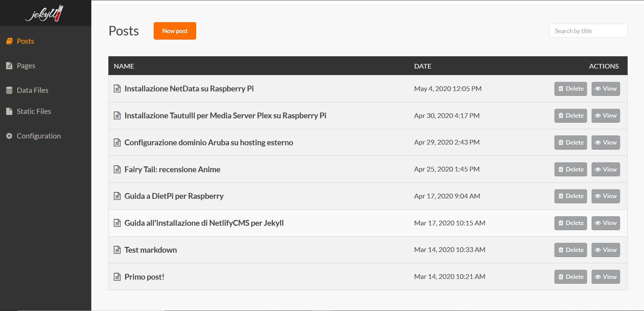Image resolution: width=644 pixels, height=311 pixels.
Task: View the 'Installazione NetData su Raspberry Pi' post
Action: (x=605, y=89)
